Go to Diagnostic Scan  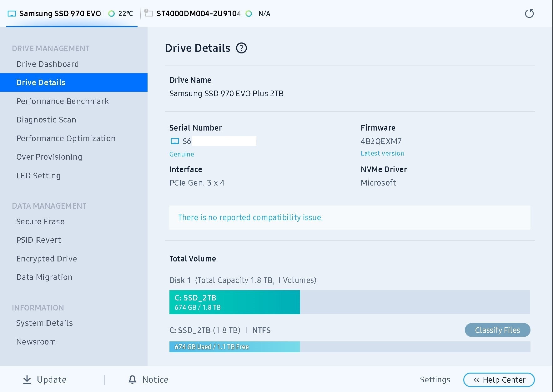pyautogui.click(x=46, y=120)
